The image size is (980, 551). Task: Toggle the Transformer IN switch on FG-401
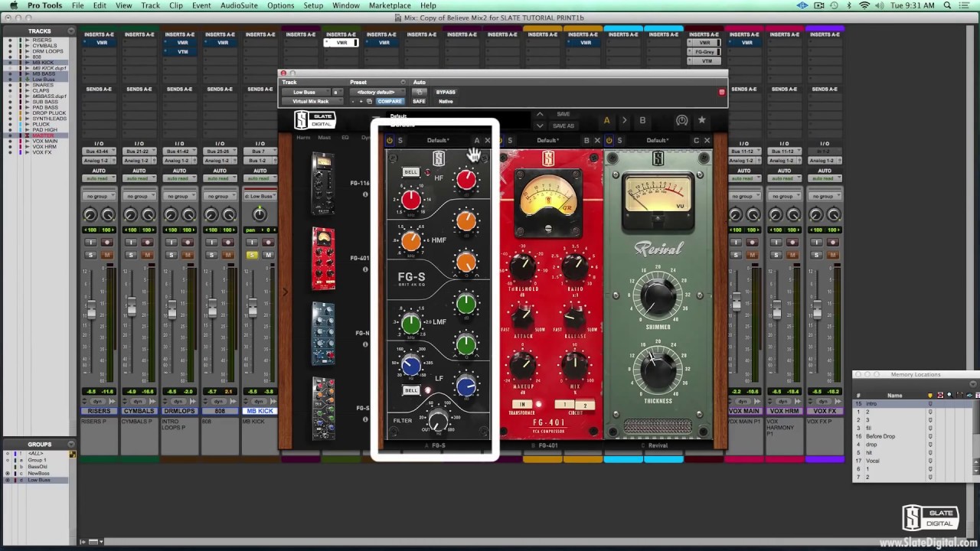(524, 404)
